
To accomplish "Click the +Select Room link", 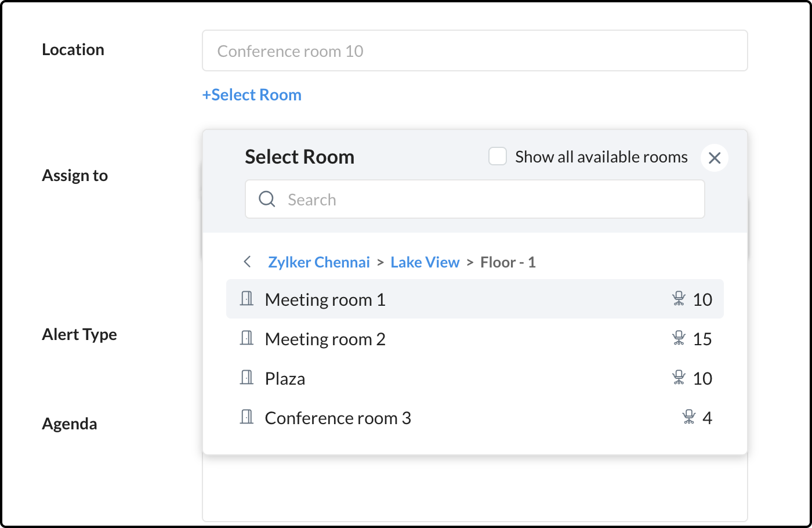I will click(252, 95).
